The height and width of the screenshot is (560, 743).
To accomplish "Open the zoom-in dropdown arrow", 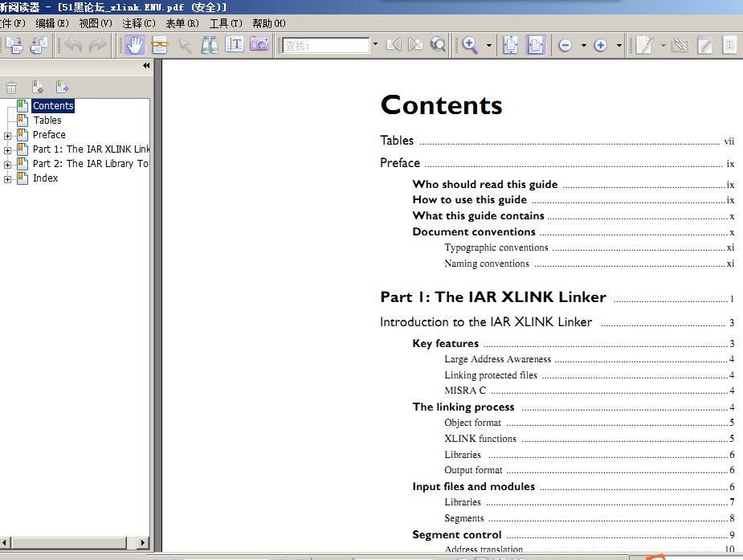I will [x=618, y=46].
